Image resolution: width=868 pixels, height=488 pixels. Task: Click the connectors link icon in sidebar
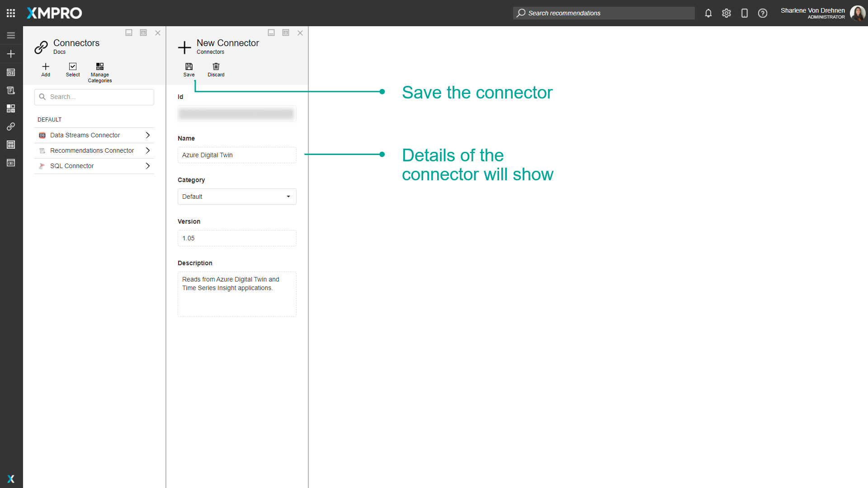(x=11, y=127)
